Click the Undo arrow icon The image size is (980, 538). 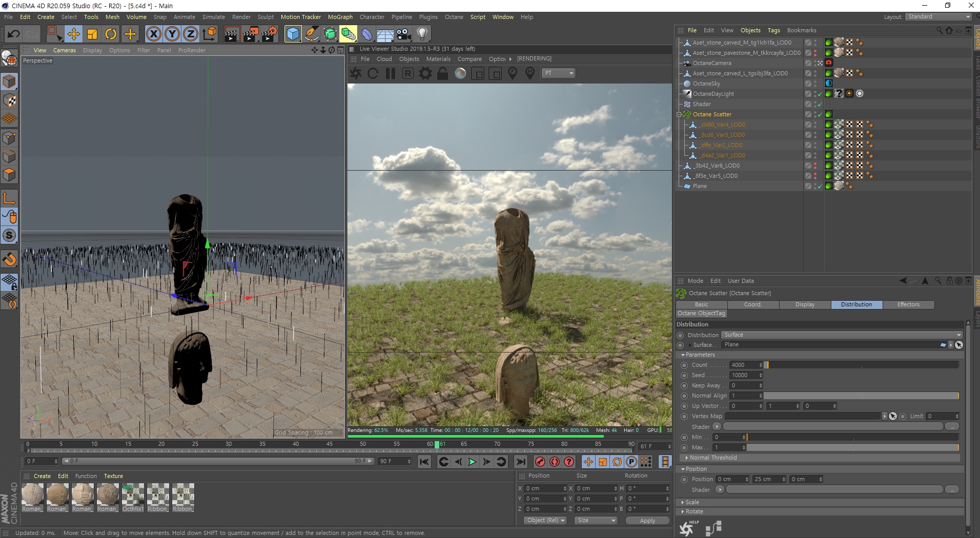[x=14, y=34]
